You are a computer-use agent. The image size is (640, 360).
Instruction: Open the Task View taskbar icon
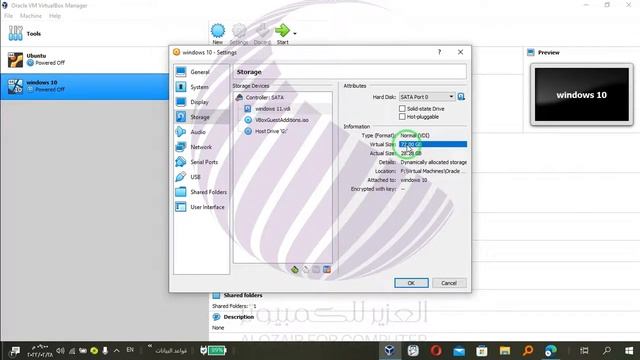[x=584, y=350]
